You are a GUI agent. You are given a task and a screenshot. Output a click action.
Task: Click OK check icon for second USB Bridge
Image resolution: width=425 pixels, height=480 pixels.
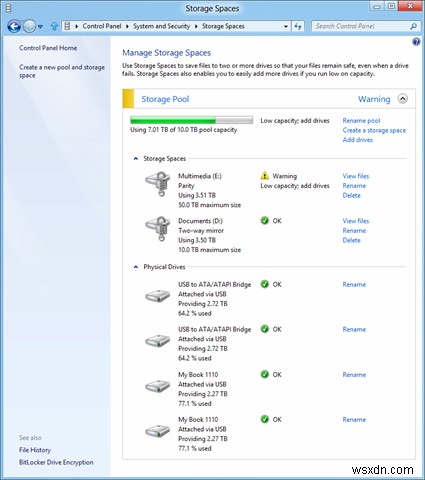264,329
